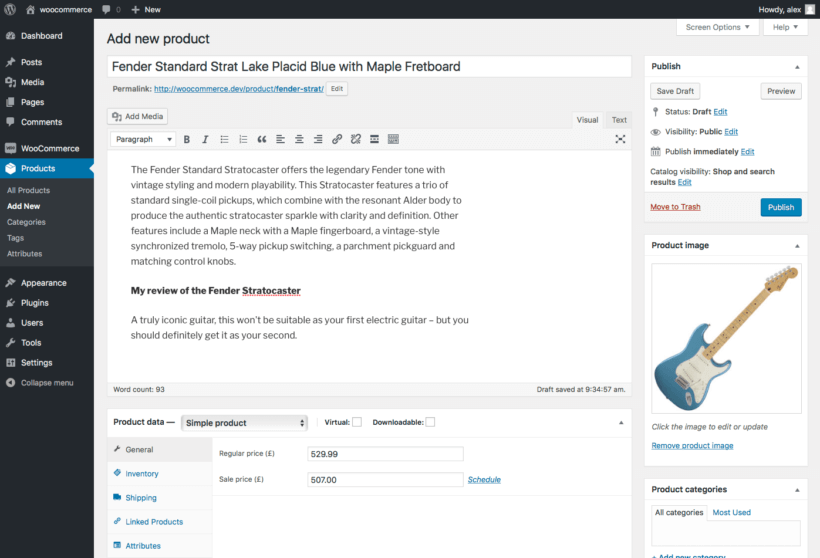Collapse the Product image box
The height and width of the screenshot is (558, 820).
pyautogui.click(x=797, y=246)
